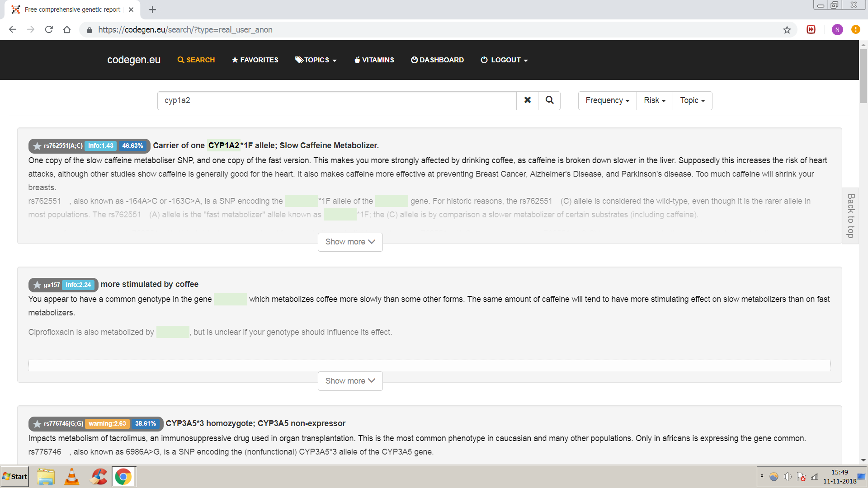Reload the current page
This screenshot has width=868, height=488.
[x=49, y=29]
